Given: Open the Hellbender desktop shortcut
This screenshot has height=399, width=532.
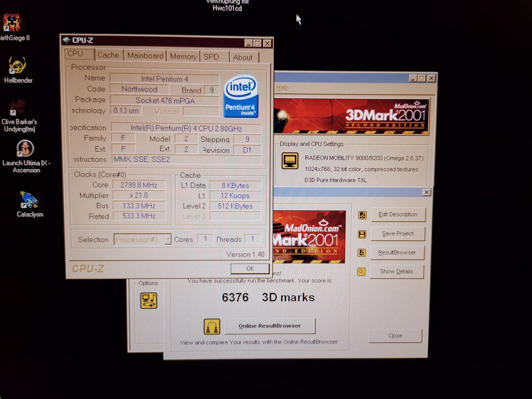Looking at the screenshot, I should click(17, 65).
